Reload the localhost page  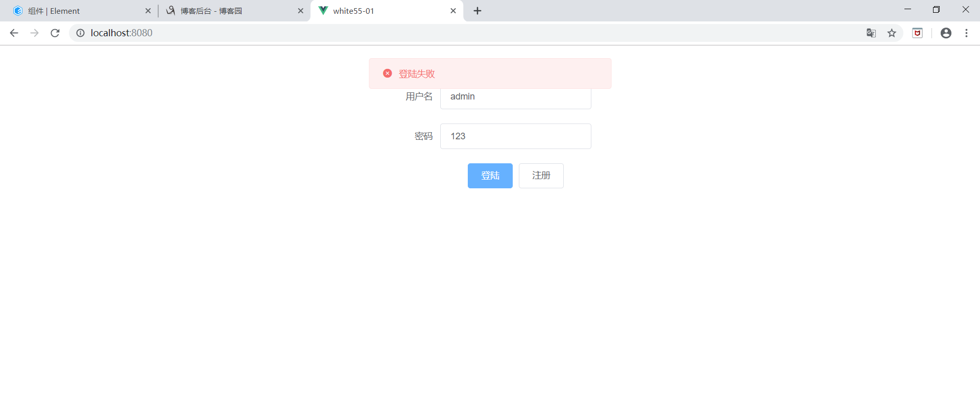coord(55,33)
